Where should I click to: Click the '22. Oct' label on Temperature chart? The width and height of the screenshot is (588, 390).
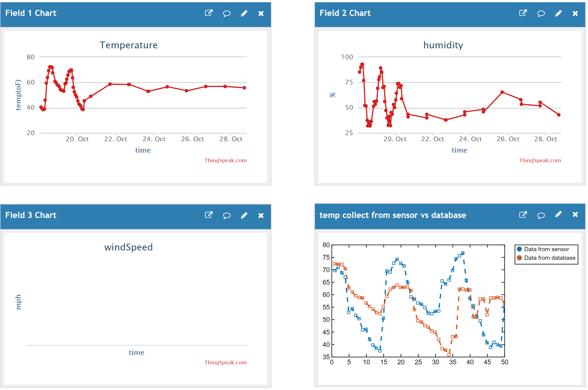coord(115,139)
